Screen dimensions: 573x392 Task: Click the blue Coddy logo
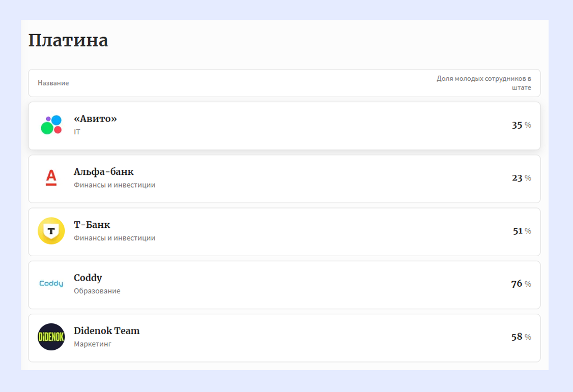[51, 284]
